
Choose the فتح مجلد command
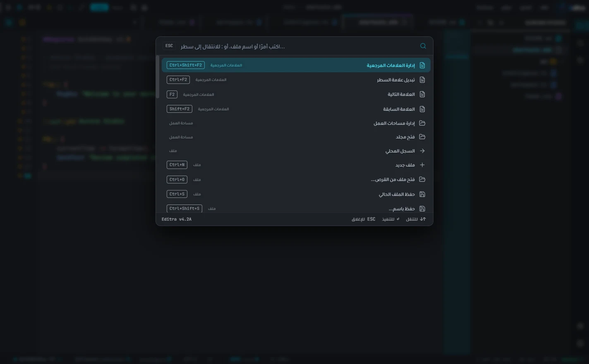[296, 137]
